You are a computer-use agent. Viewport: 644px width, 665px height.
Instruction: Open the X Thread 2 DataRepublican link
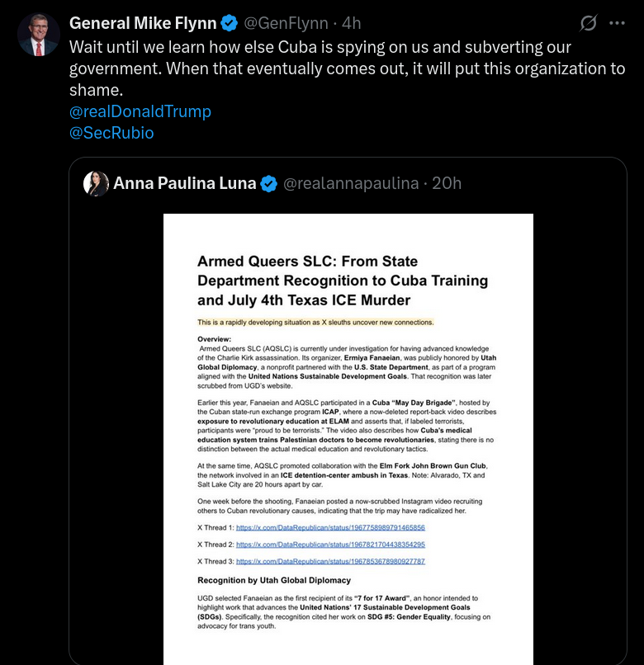[330, 545]
